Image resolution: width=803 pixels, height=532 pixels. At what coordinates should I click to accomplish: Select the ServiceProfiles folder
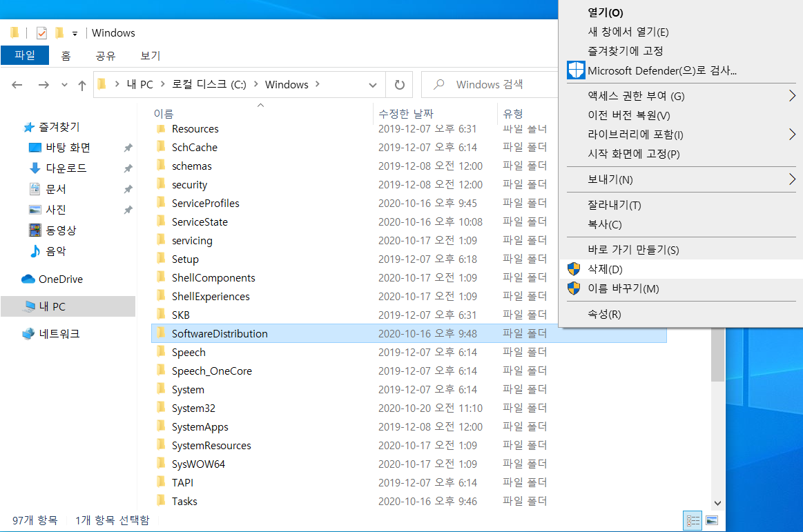point(205,204)
